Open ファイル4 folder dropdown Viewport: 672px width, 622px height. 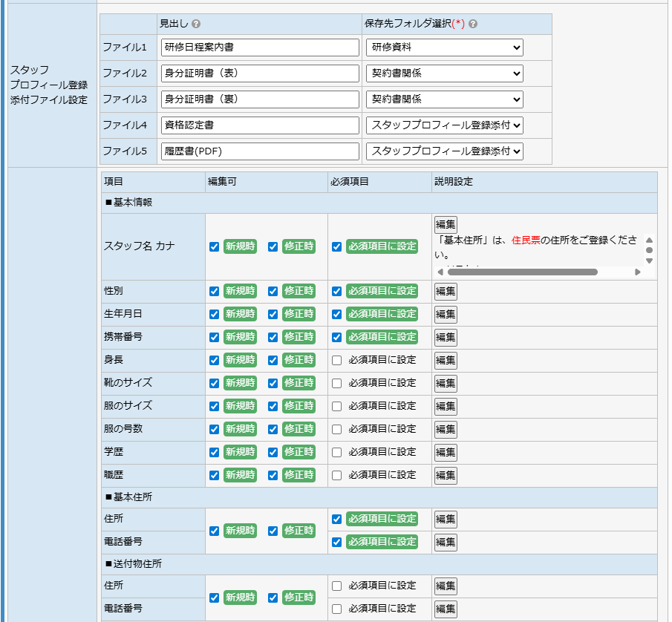coord(445,125)
